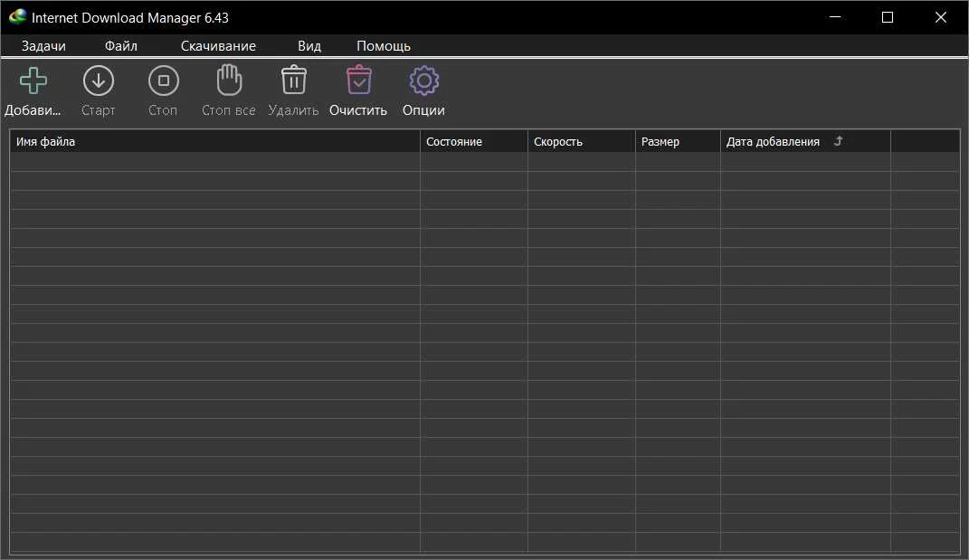Open the Задачи menu
The height and width of the screenshot is (560, 969).
43,46
